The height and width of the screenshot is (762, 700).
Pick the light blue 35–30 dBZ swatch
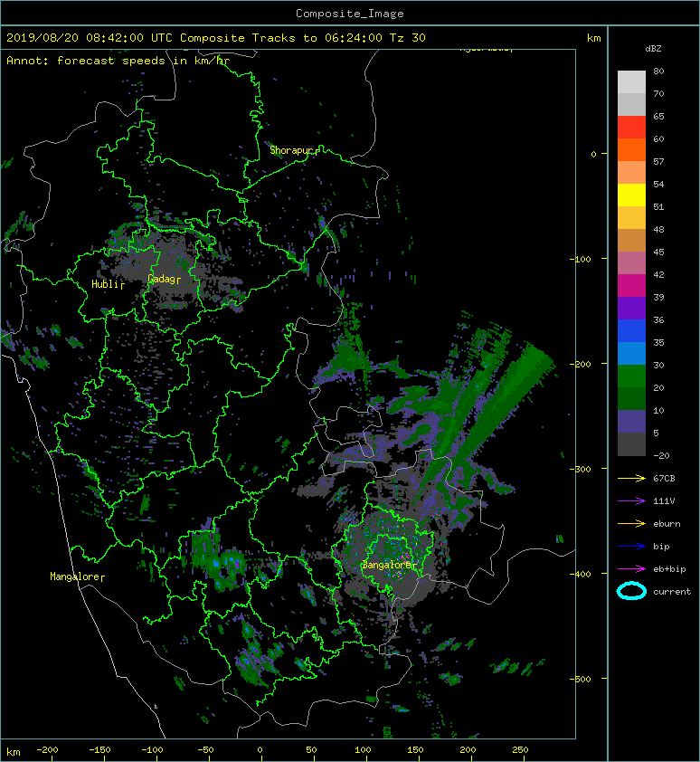coord(631,353)
